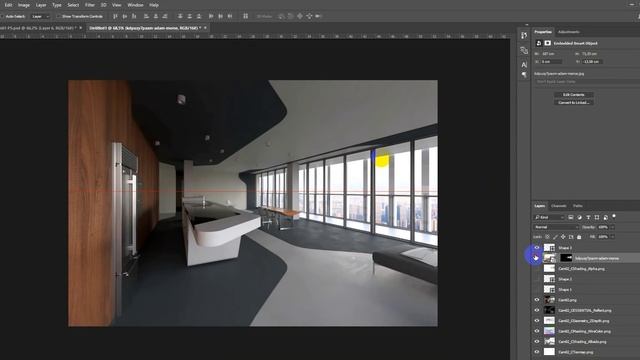The height and width of the screenshot is (360, 640).
Task: Hide the Shape 3 layer
Action: click(537, 248)
